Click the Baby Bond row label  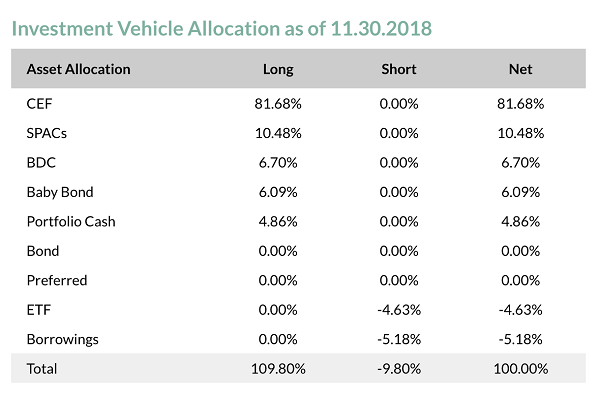(60, 192)
